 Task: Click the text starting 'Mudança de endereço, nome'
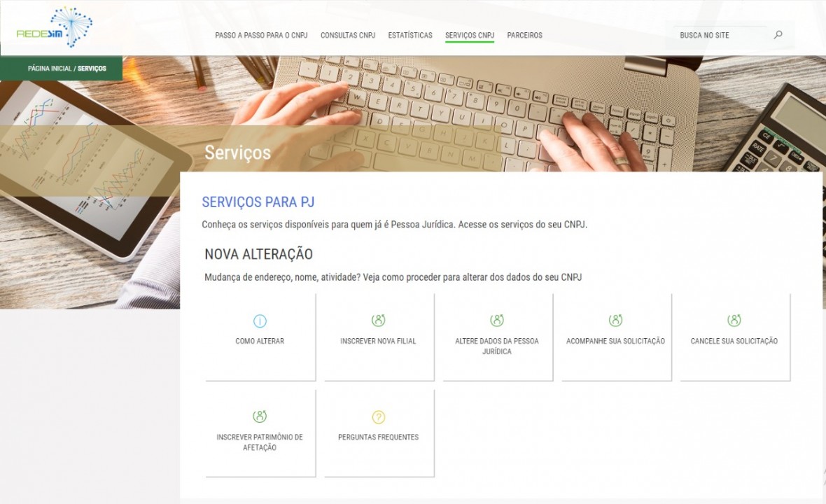click(393, 277)
